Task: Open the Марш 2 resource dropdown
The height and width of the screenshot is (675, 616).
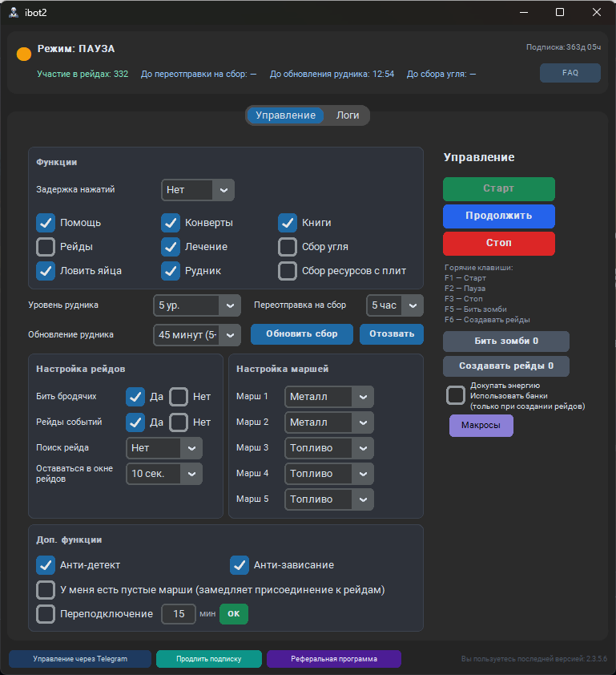Action: pyautogui.click(x=329, y=422)
